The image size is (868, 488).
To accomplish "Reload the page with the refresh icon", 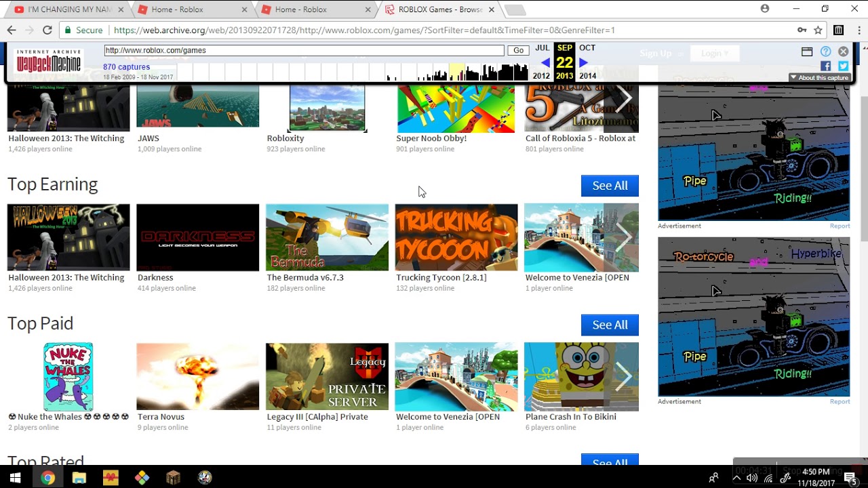I will tap(47, 30).
